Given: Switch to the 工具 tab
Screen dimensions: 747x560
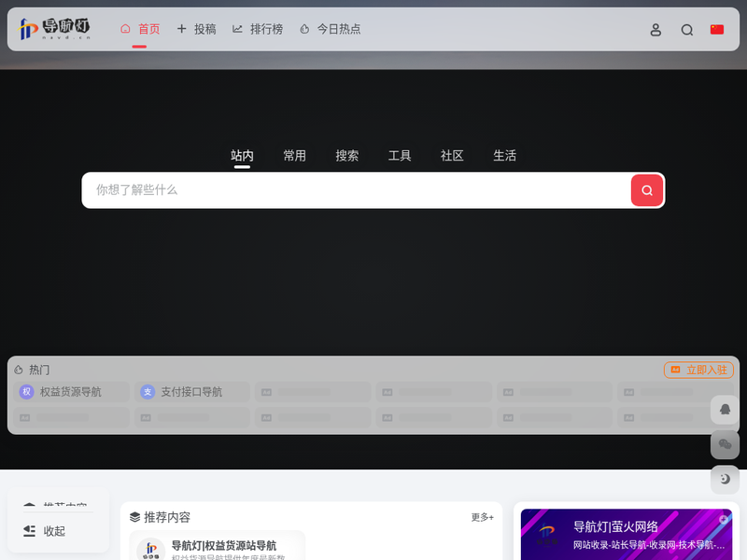Looking at the screenshot, I should (400, 156).
